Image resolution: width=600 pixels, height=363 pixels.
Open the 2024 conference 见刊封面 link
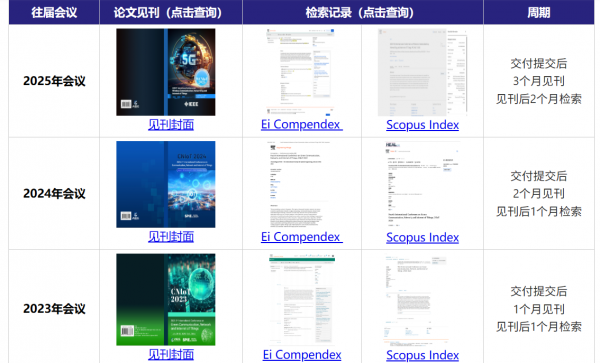171,237
